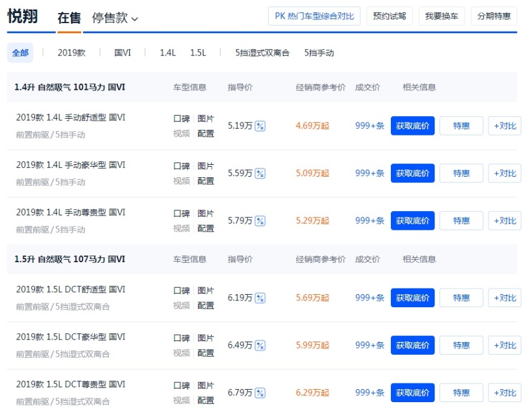Open 图片 for 1.4L 手动舒适型
This screenshot has width=532, height=414.
[205, 119]
